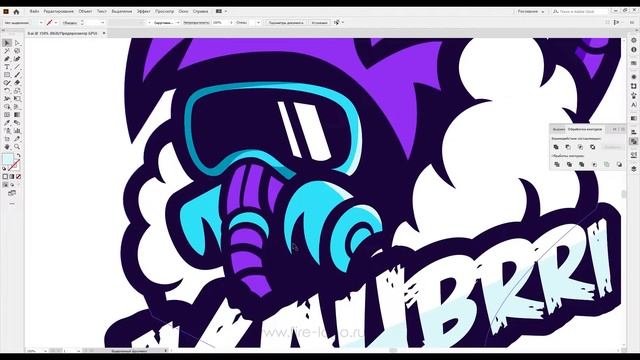This screenshot has width=640, height=360.
Task: Click the Intersect icon in Pathfinder panel
Action: (x=580, y=147)
